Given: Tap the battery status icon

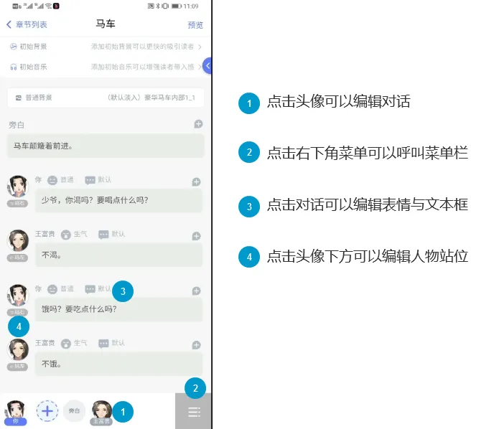Looking at the screenshot, I should [177, 6].
